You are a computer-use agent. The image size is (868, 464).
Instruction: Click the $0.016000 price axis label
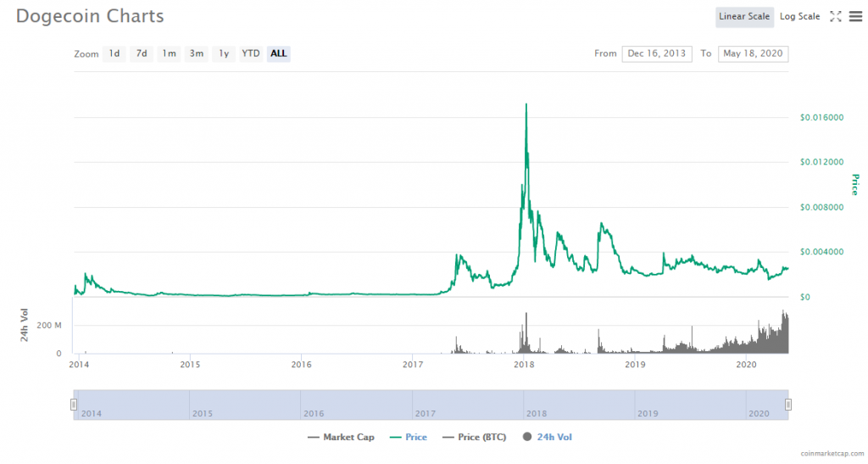coord(821,117)
